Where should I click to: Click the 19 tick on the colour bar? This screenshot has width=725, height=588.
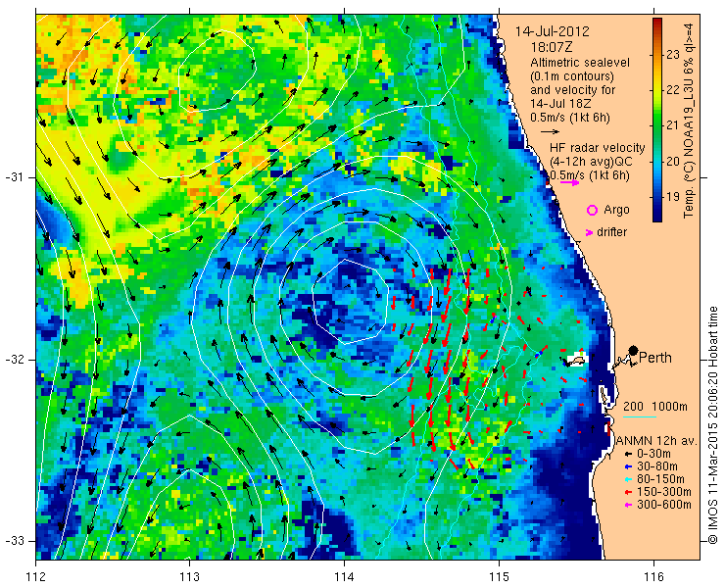point(673,196)
